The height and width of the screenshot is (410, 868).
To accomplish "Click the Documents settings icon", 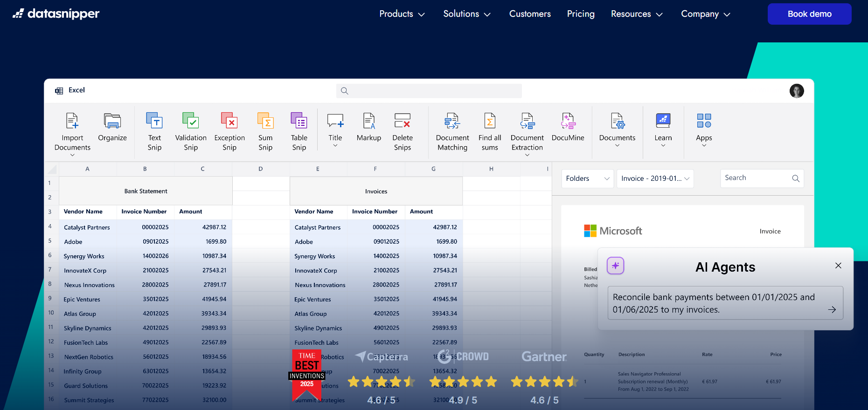I will tap(617, 121).
